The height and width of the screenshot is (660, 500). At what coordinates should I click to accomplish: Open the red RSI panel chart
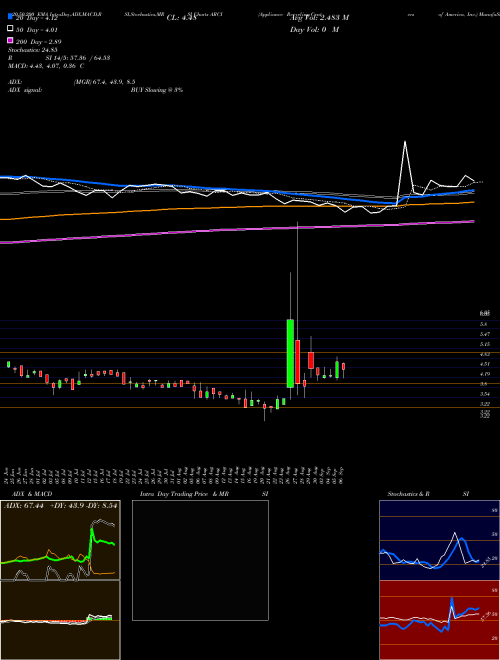[439, 620]
